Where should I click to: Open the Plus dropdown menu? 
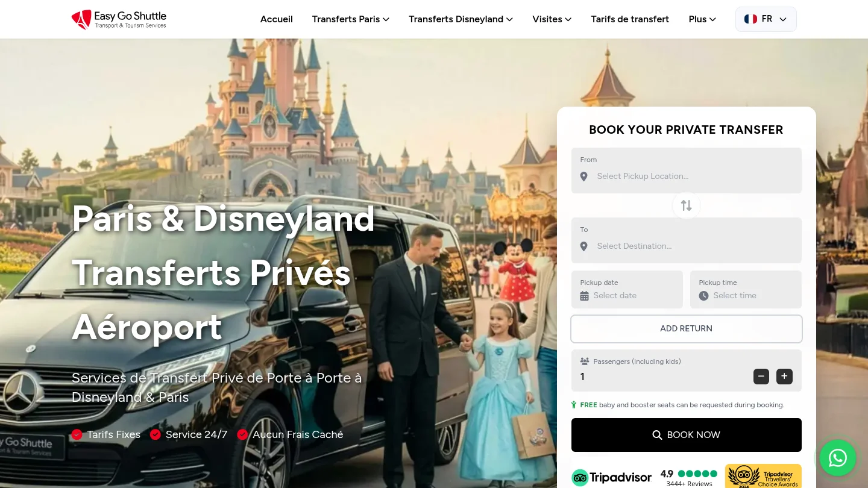point(703,19)
